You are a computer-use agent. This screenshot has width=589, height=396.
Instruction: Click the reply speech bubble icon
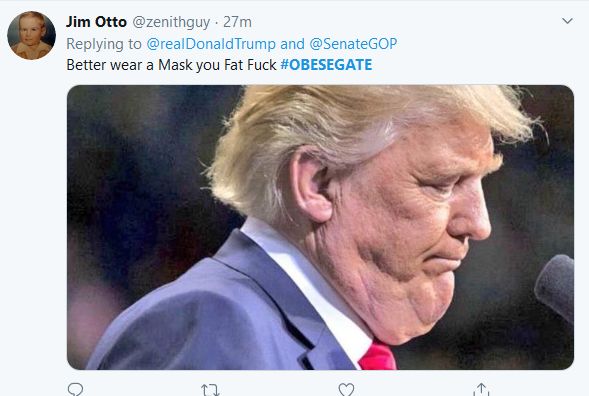[x=76, y=389]
